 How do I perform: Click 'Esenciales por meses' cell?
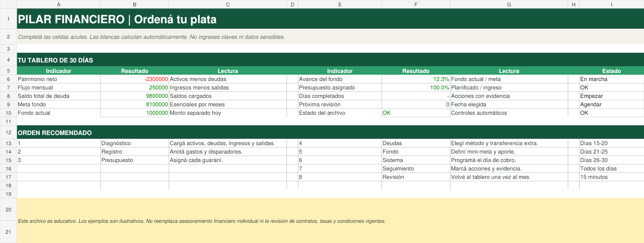tap(228, 105)
